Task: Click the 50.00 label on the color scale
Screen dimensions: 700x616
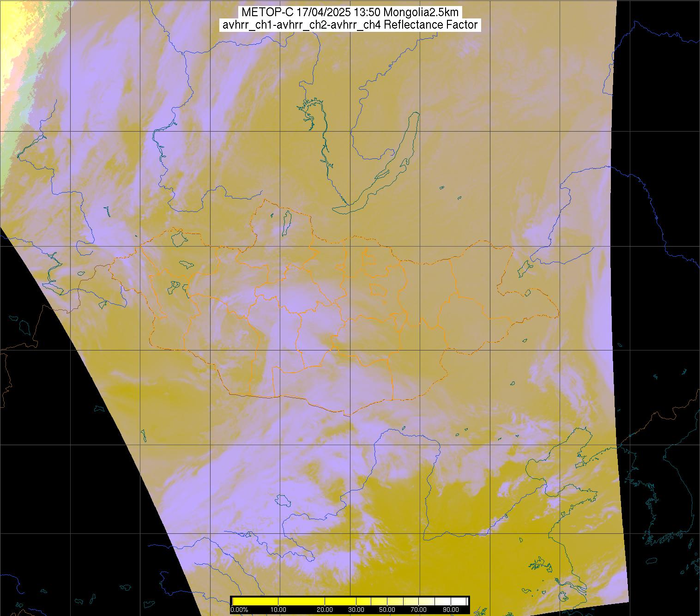Action: click(387, 610)
